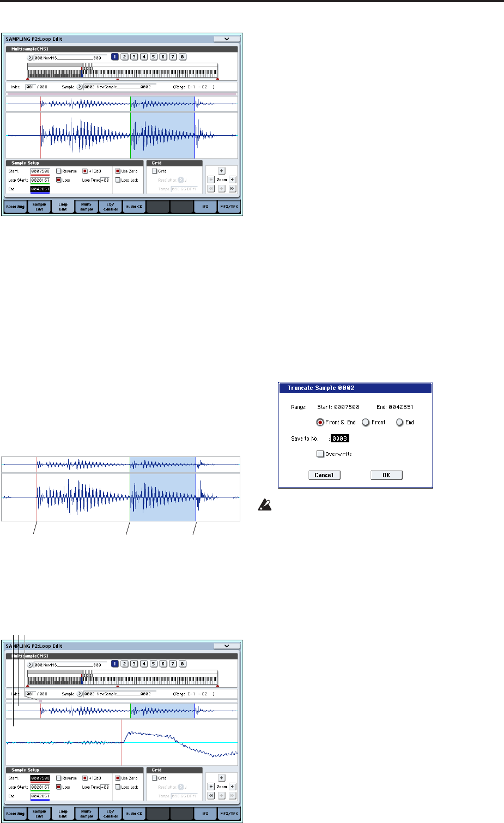
Task: Select track button 8 in bottom screen
Action: pyautogui.click(x=183, y=664)
